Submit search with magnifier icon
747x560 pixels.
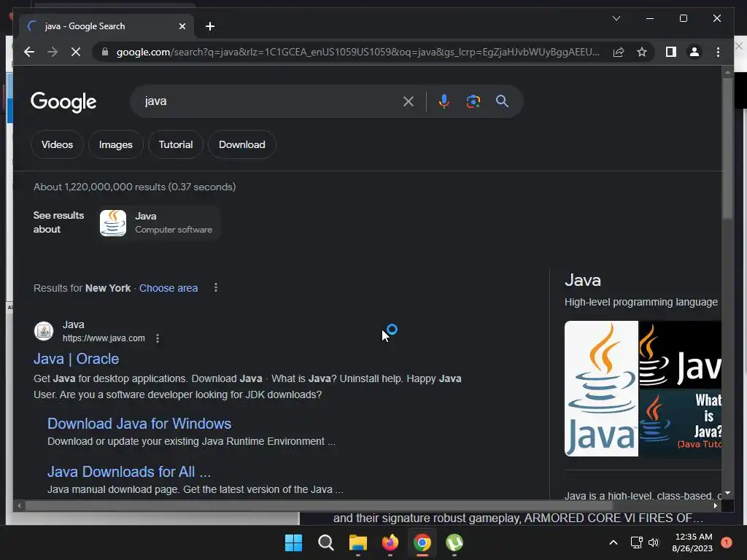pyautogui.click(x=502, y=101)
